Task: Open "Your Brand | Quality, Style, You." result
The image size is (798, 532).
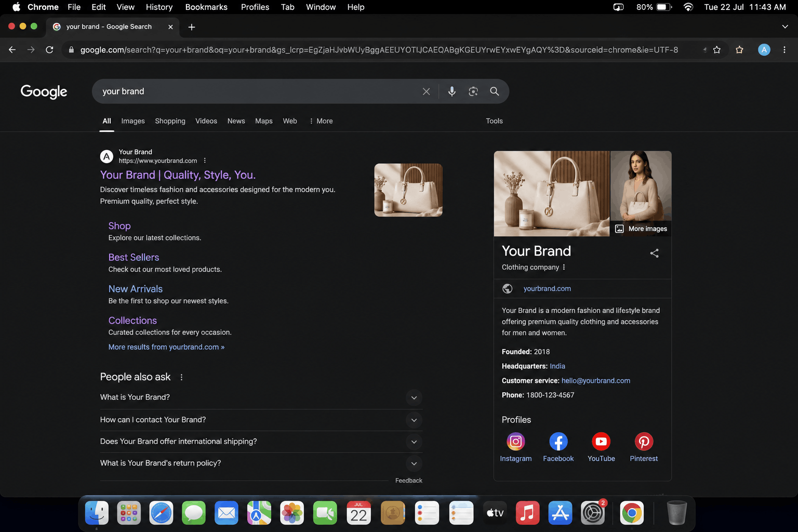Action: point(178,175)
